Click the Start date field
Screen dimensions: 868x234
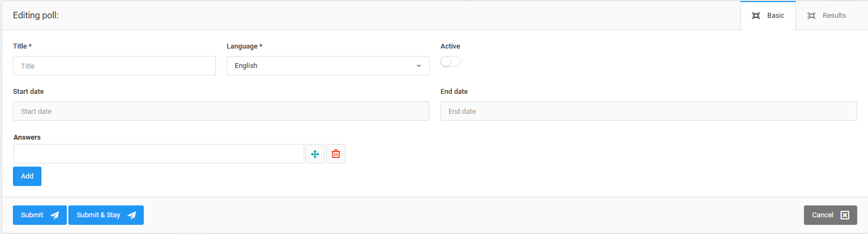[x=221, y=111]
